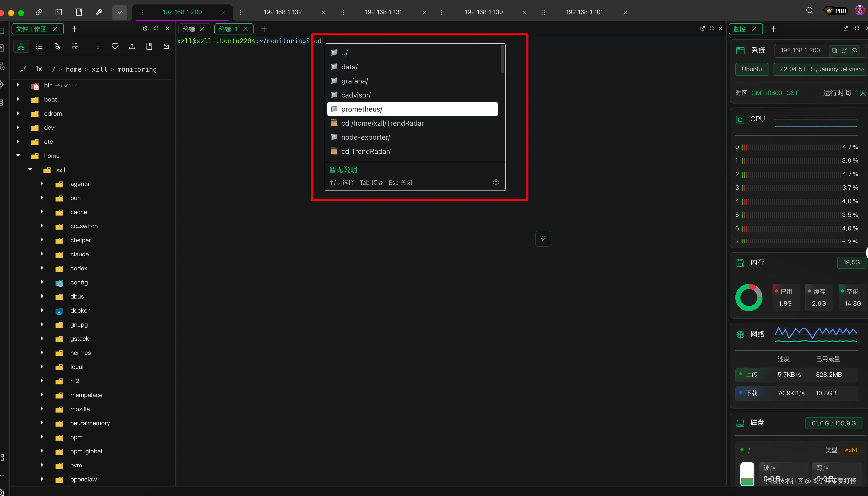This screenshot has height=496, width=868.
Task: Open the wrench tools icon
Action: pos(99,12)
